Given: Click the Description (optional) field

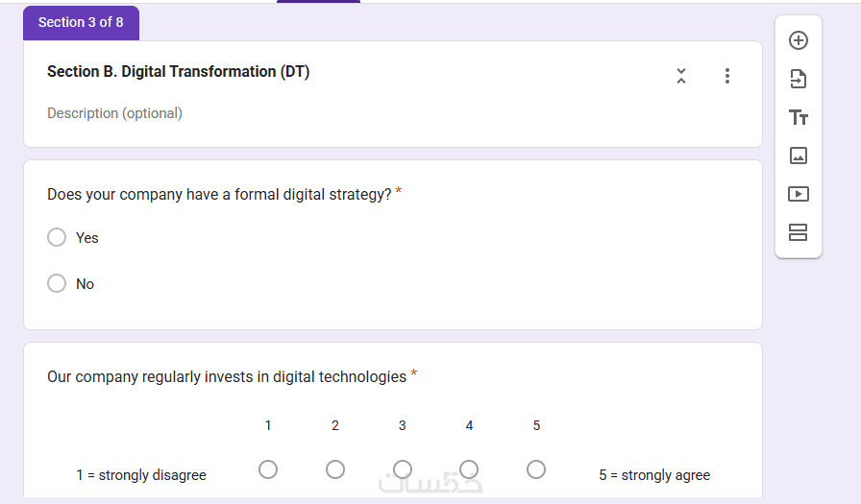Looking at the screenshot, I should 114,113.
